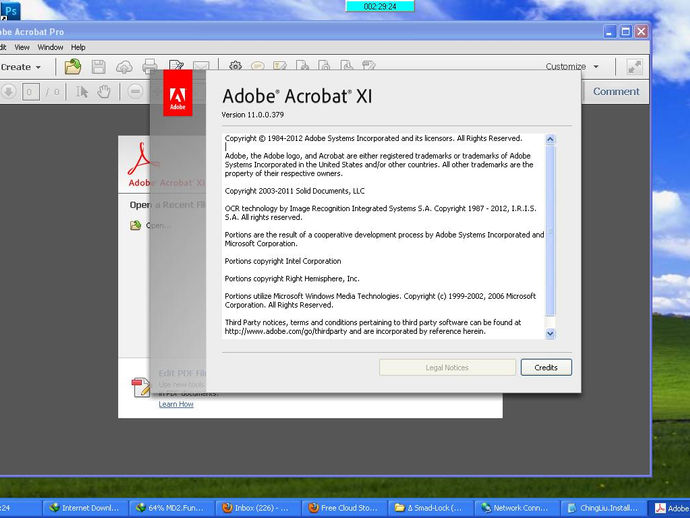Switch to Free Cloud Sto... taskbar button
Screen dimensions: 690x518
(345, 508)
